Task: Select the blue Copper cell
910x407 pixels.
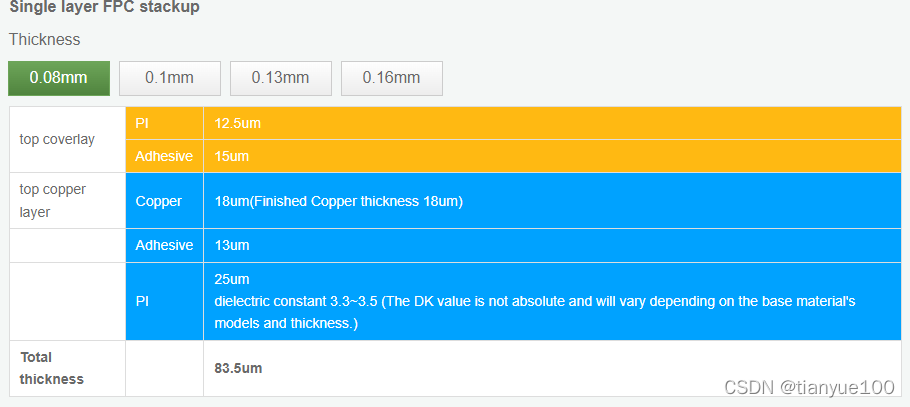Action: 159,201
